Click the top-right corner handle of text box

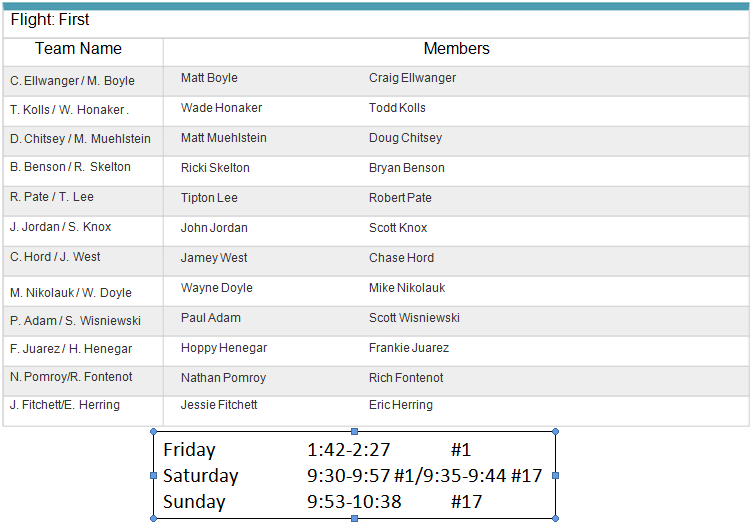pos(555,431)
